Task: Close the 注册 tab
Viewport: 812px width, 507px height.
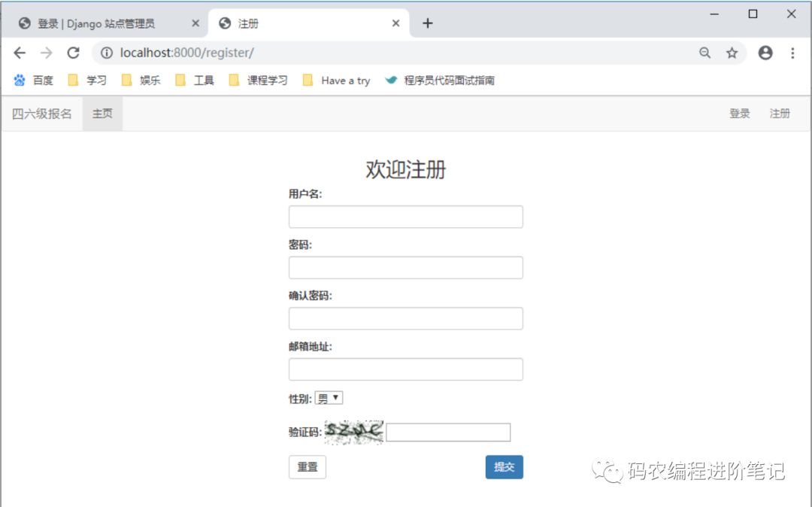Action: [395, 23]
